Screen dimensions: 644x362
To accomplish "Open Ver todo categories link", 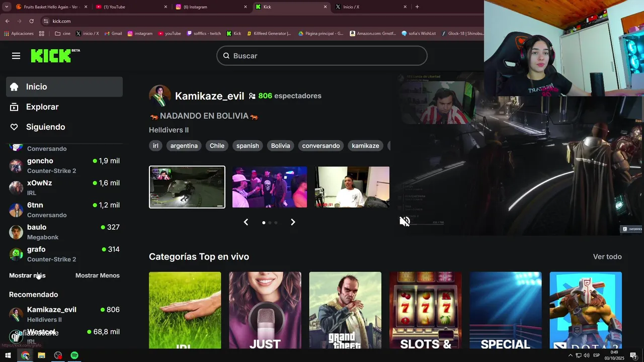I will pyautogui.click(x=607, y=257).
